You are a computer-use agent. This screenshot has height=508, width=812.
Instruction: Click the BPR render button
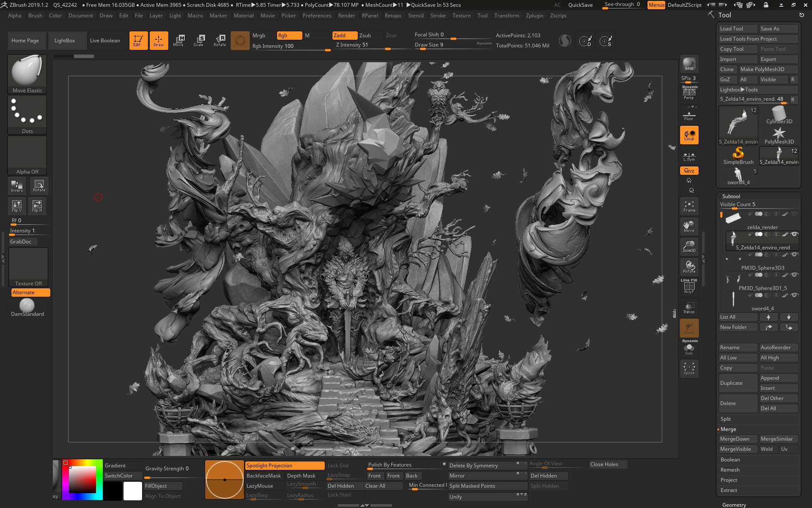tap(689, 64)
